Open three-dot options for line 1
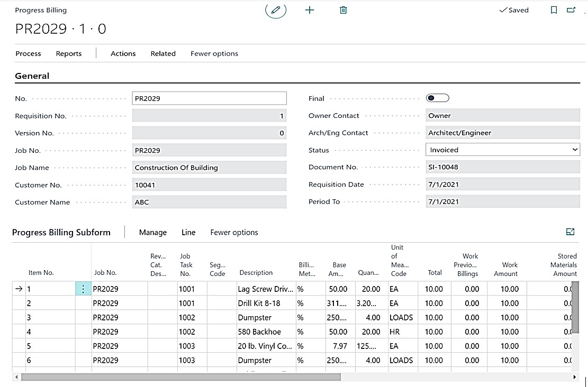 83,289
